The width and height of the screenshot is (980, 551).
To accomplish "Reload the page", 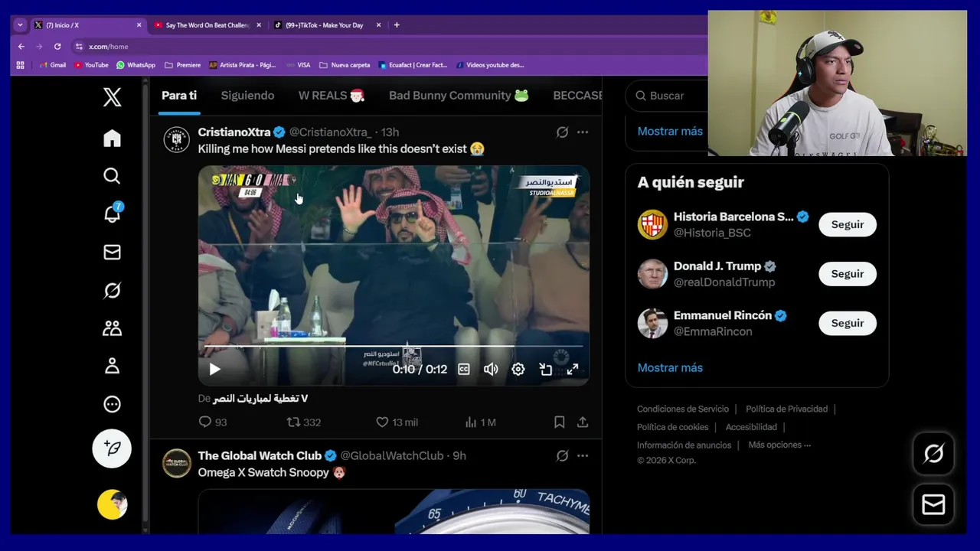I will pos(57,47).
